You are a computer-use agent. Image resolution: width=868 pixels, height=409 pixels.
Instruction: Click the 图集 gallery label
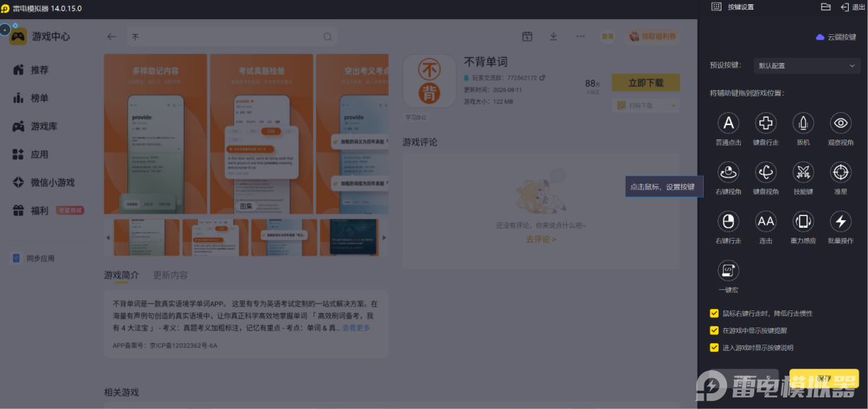pyautogui.click(x=245, y=205)
